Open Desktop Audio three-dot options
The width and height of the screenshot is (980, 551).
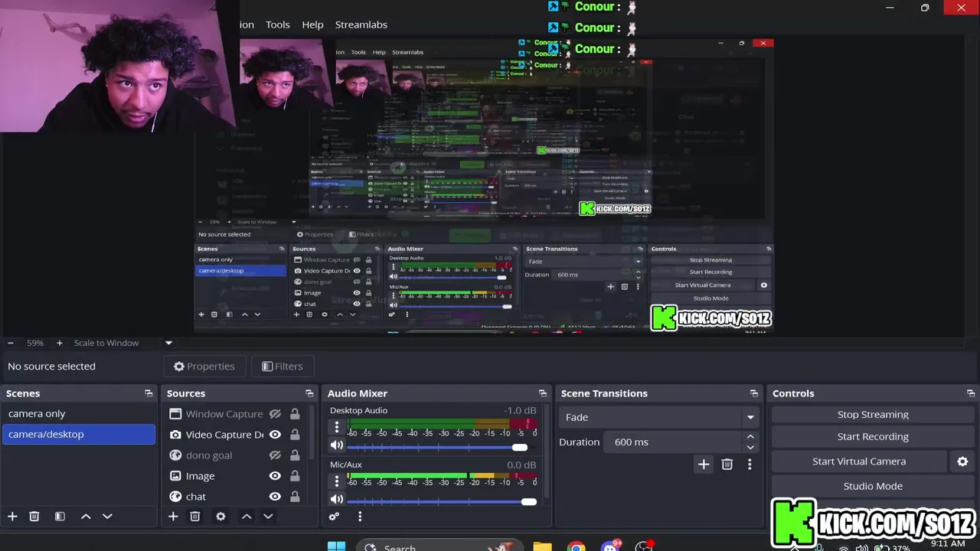point(337,427)
